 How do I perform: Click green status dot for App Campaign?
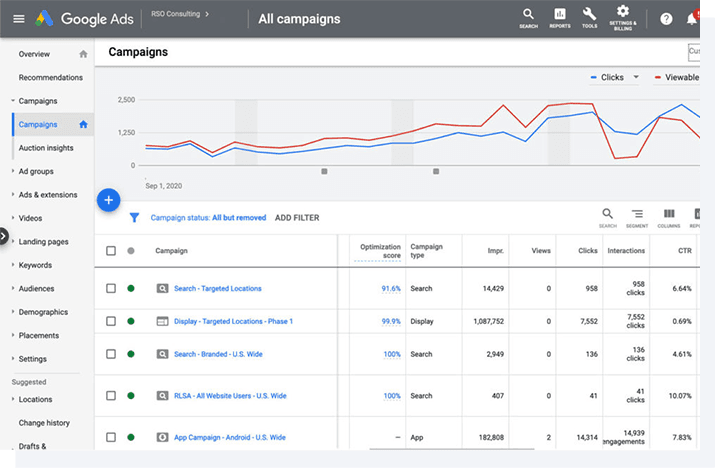click(131, 437)
